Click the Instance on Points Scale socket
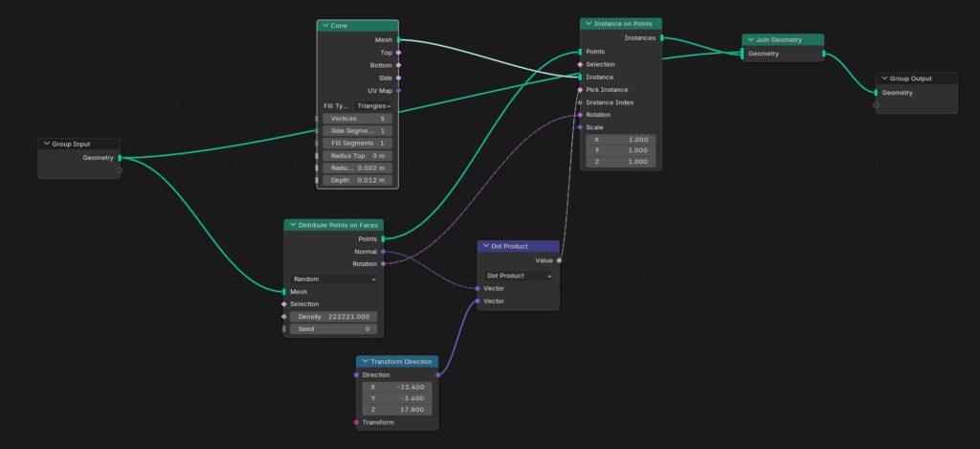The width and height of the screenshot is (980, 449). (x=580, y=127)
